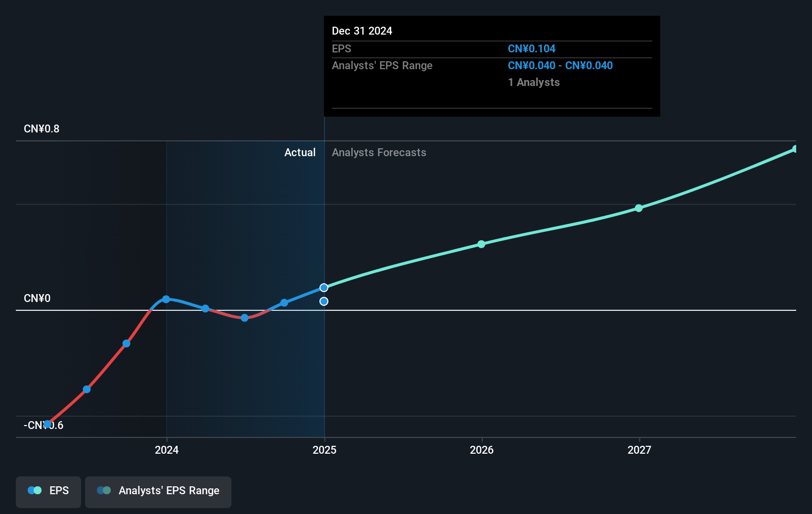Click the mid-2023 data point on red line

(x=87, y=389)
